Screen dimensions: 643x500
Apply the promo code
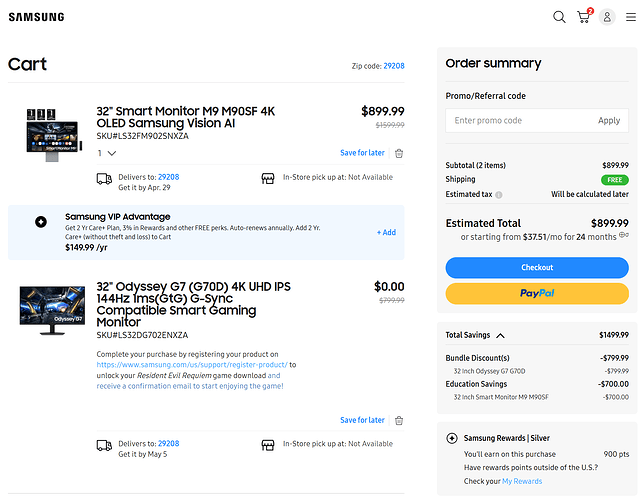[x=609, y=120]
